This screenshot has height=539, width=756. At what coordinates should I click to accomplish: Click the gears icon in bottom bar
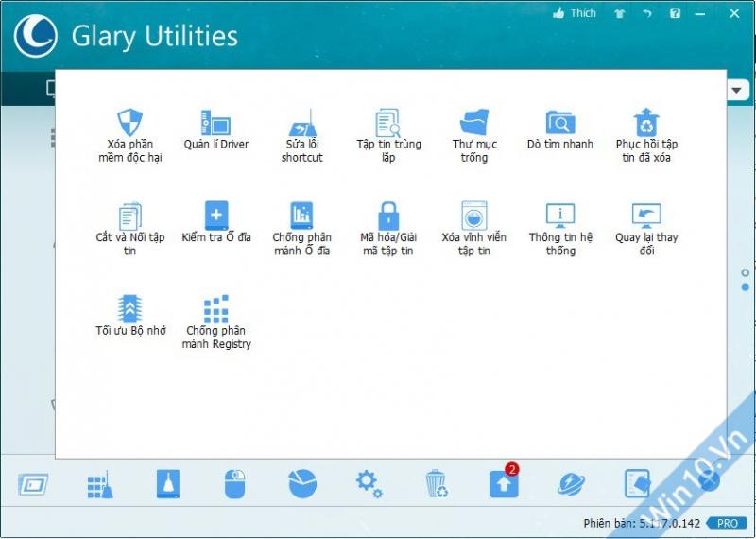tap(369, 484)
